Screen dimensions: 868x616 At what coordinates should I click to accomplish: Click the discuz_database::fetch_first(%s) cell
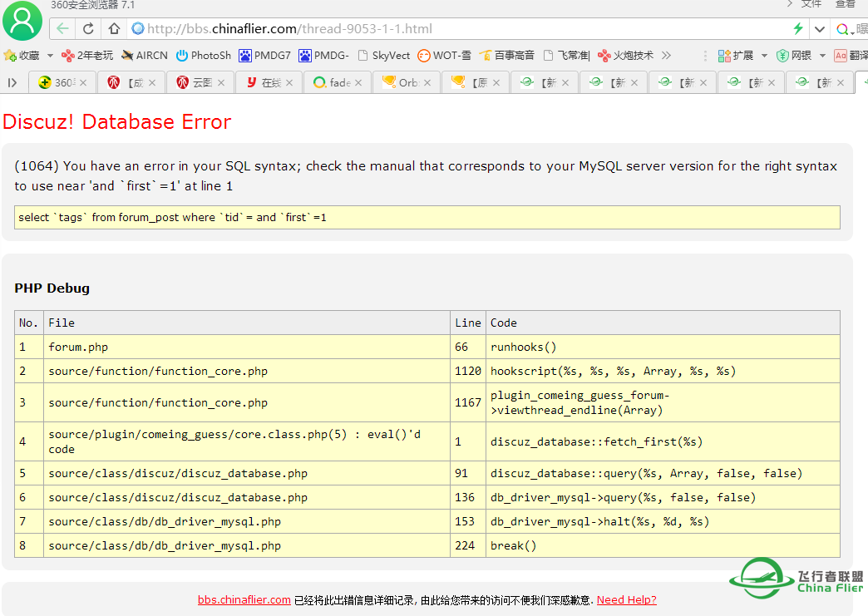(663, 441)
